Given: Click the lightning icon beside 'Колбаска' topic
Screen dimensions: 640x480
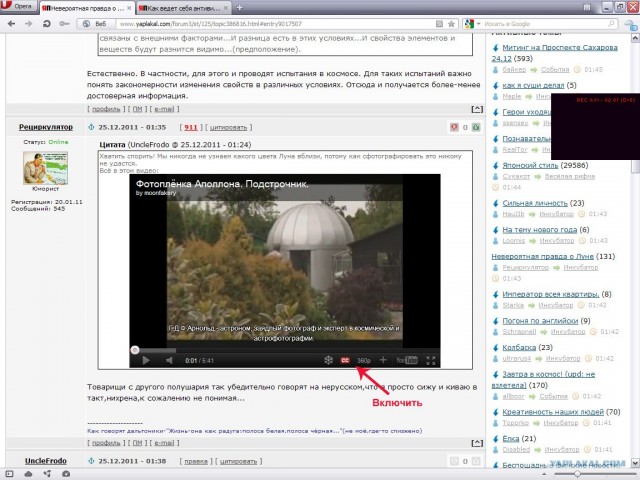Looking at the screenshot, I should pyautogui.click(x=496, y=348).
